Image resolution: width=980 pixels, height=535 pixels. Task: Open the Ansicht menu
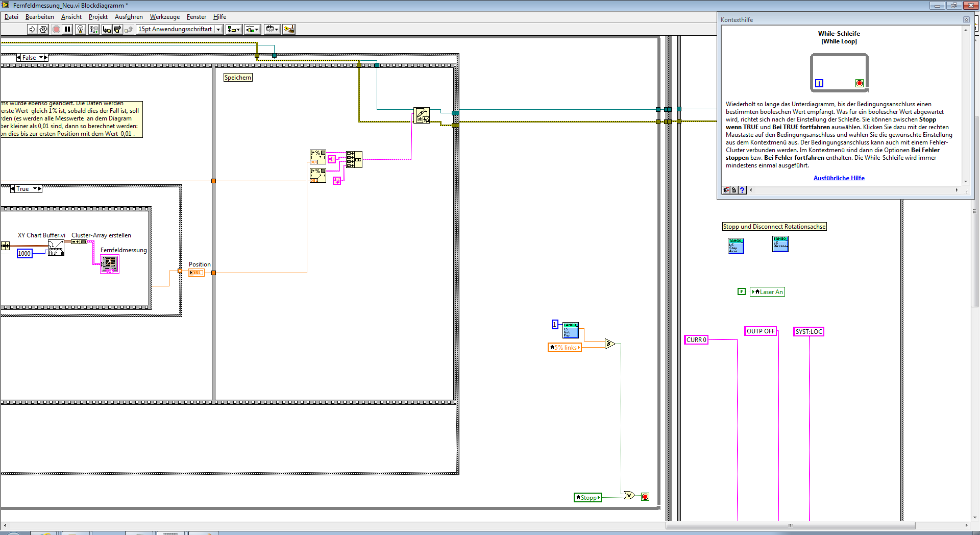[x=71, y=17]
